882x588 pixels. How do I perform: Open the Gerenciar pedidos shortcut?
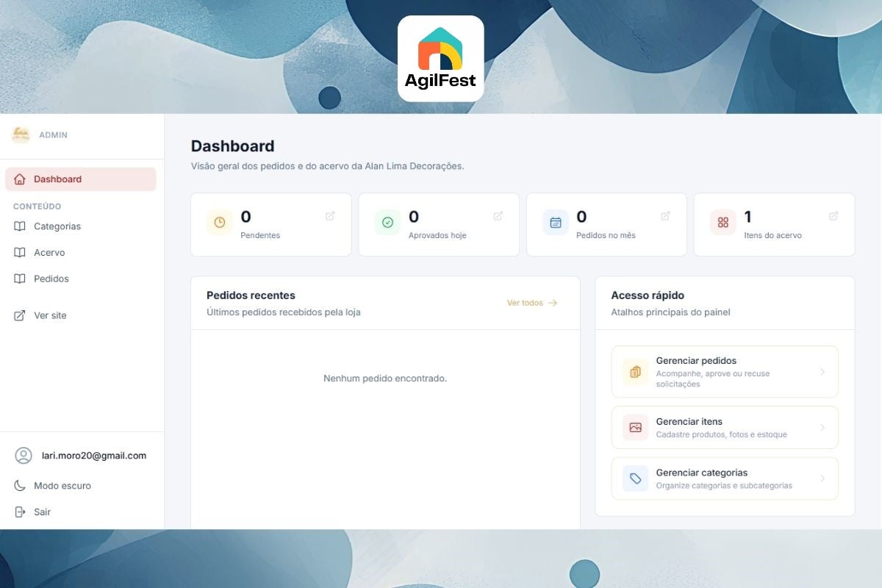pos(725,372)
